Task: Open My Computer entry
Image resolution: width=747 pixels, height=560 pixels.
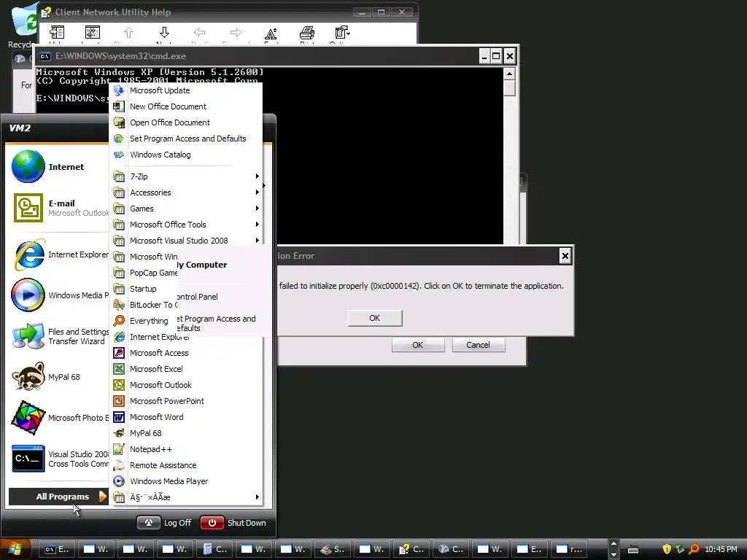Action: point(203,265)
